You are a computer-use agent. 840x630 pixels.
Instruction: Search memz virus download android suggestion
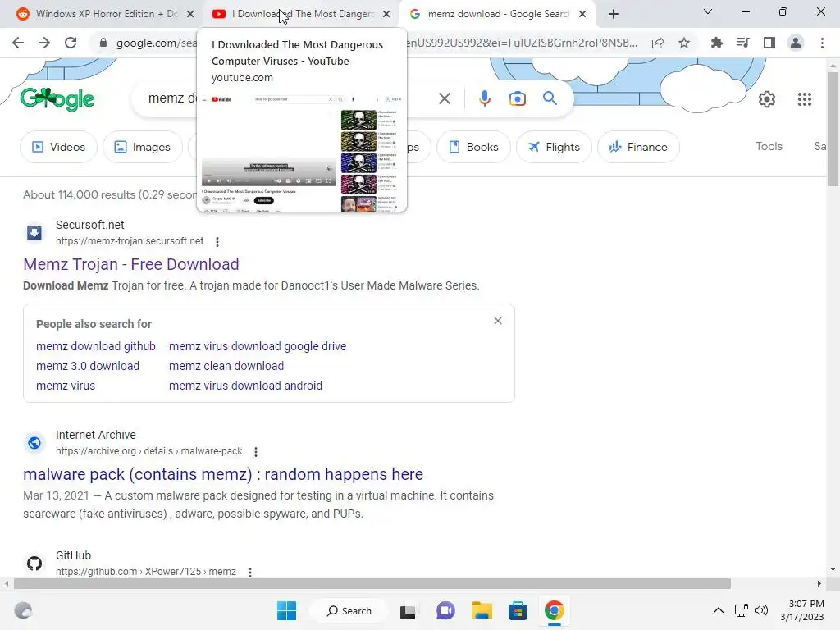[x=246, y=386]
